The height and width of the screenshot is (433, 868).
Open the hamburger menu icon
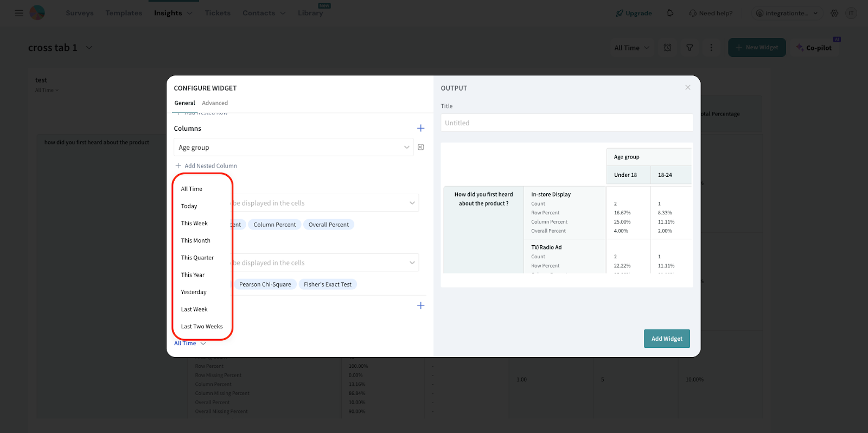point(19,13)
